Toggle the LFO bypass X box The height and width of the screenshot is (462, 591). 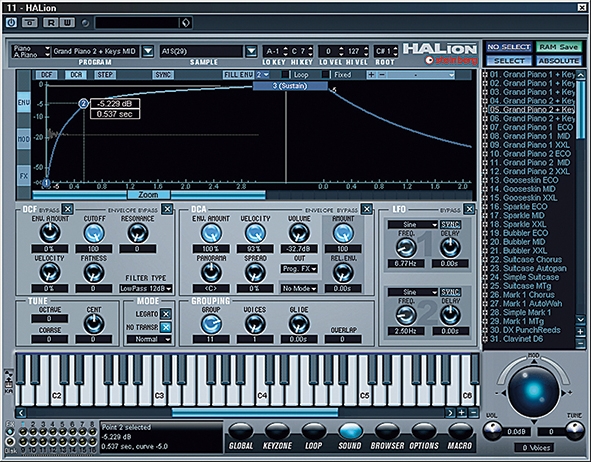point(469,209)
